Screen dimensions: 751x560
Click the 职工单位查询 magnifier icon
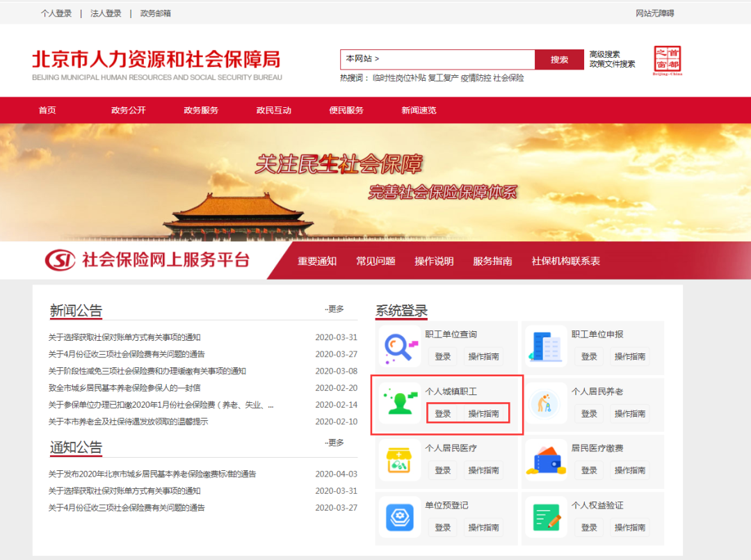(401, 348)
